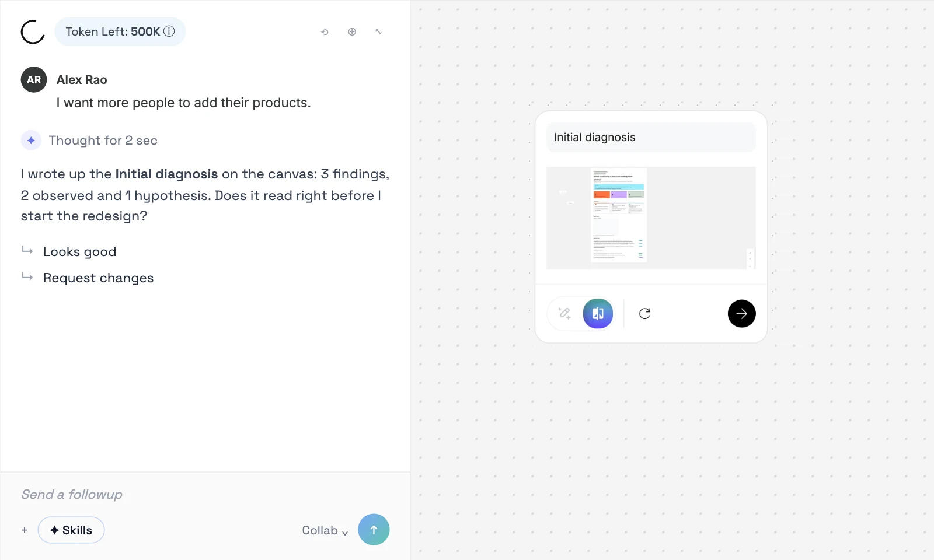Choose the 'Looks good' reply suggestion
The width and height of the screenshot is (934, 560).
[79, 252]
